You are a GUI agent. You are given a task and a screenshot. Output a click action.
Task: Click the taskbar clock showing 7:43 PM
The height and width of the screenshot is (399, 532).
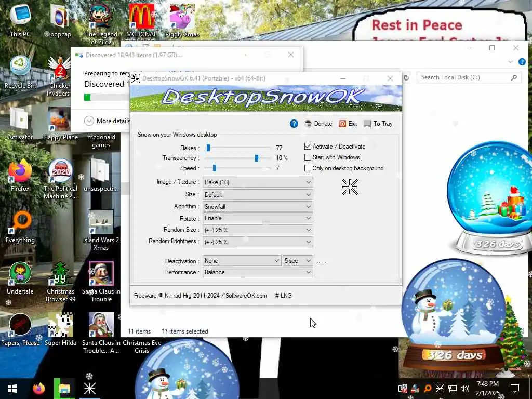(487, 389)
